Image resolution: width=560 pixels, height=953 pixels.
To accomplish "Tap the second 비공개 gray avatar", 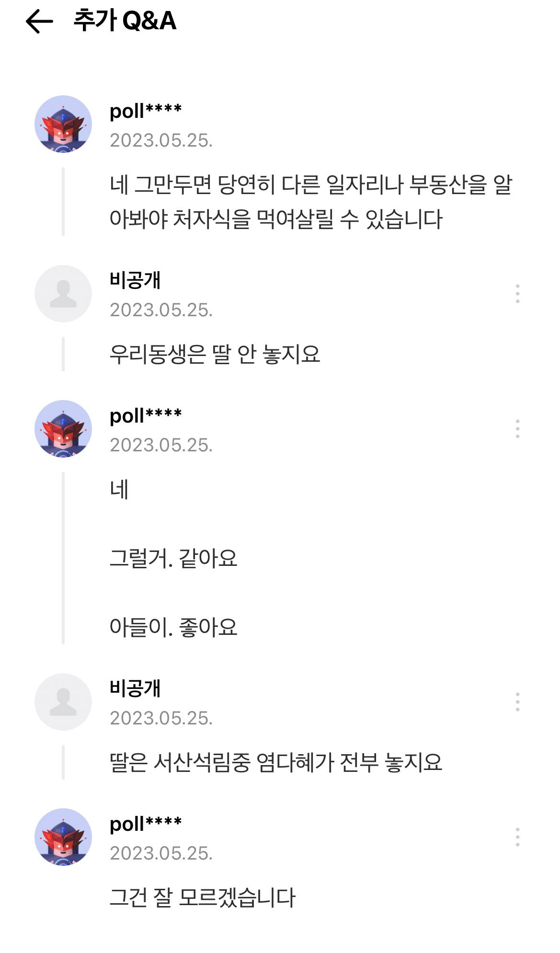I will (x=63, y=702).
